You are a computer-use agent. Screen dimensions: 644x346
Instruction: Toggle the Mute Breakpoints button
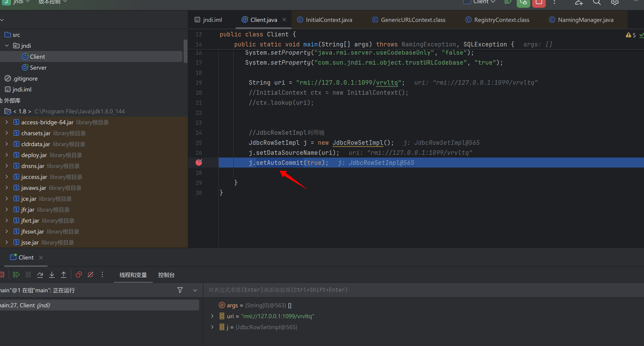point(91,275)
